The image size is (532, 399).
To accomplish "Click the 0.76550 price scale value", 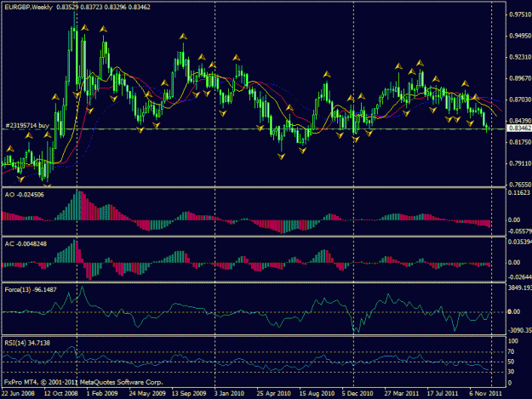I will coord(520,185).
